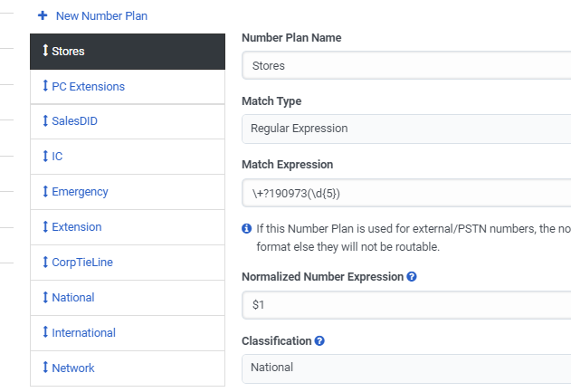Image resolution: width=571 pixels, height=392 pixels.
Task: Click the Normalized Number Expression field
Action: [405, 305]
